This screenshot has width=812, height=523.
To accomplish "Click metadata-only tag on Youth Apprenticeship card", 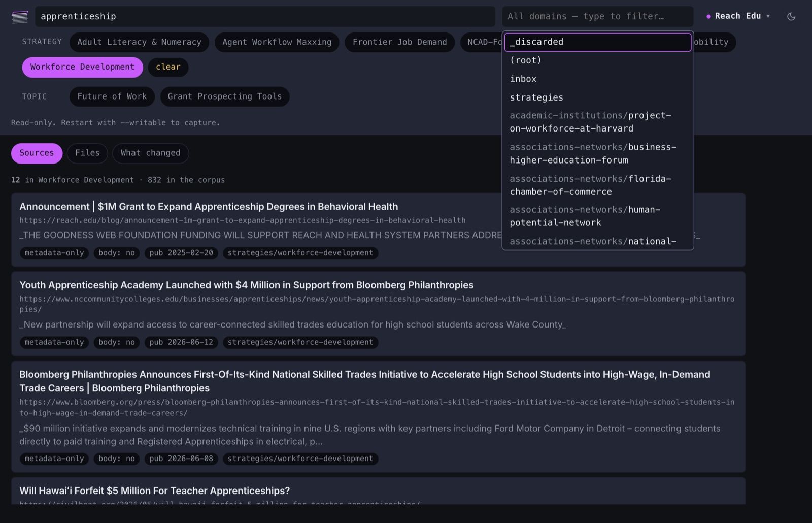I will click(54, 342).
